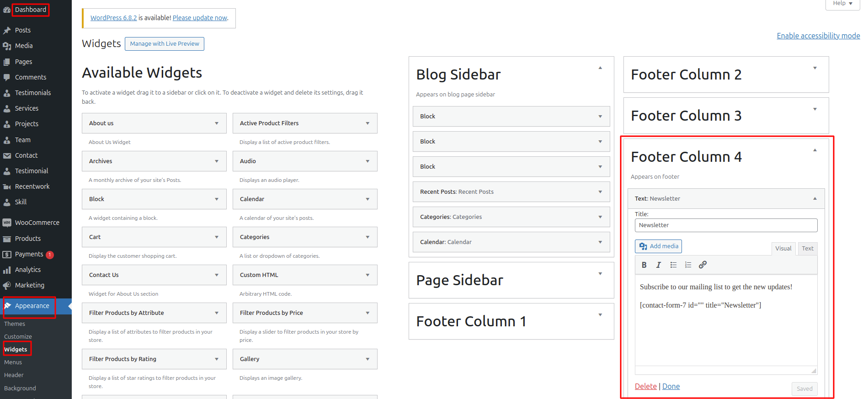The image size is (868, 399).
Task: Open the Archives widget dropdown
Action: click(x=216, y=161)
